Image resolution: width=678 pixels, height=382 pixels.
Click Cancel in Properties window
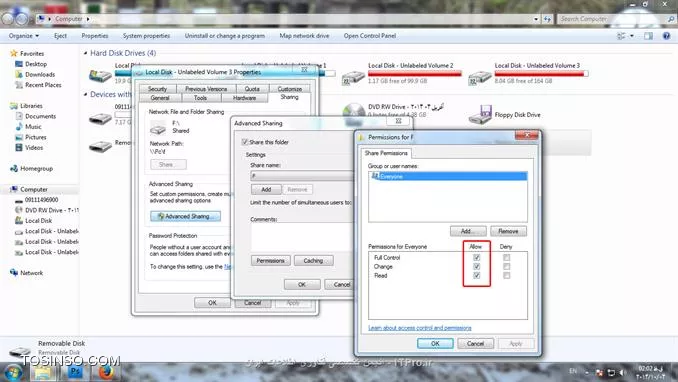click(253, 303)
